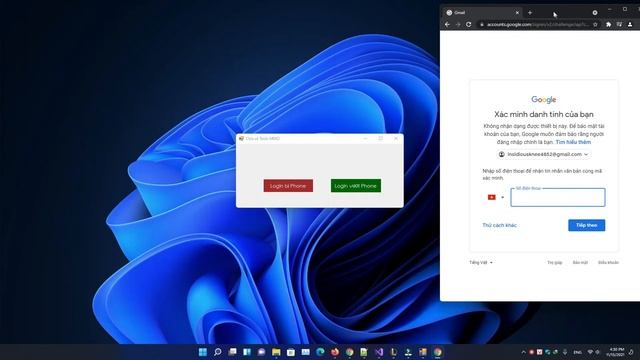The width and height of the screenshot is (640, 360).
Task: Open the "Thử cách khác" link
Action: 499,225
